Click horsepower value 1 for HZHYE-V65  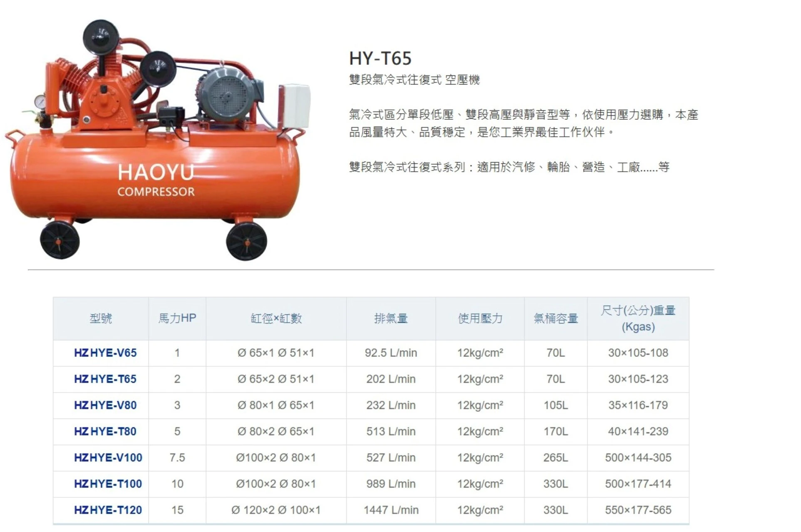pos(177,353)
